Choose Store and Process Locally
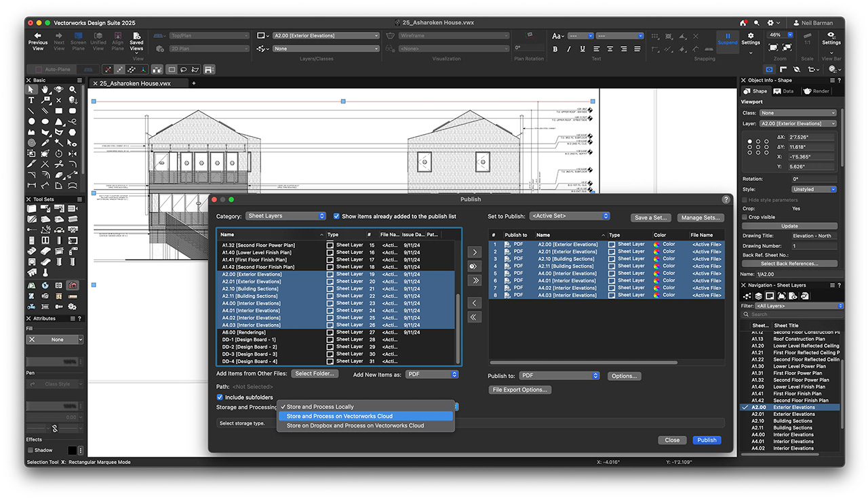Viewport: 868px width, 498px height. (x=366, y=407)
